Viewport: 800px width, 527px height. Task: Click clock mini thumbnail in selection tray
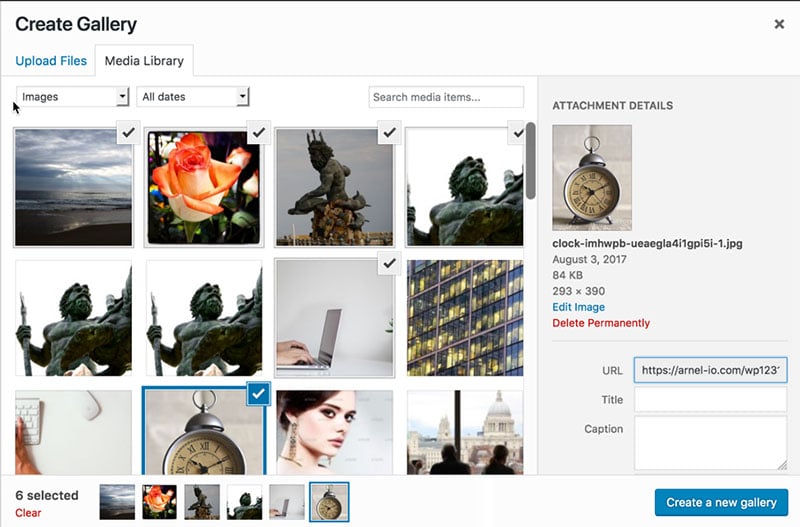point(330,502)
